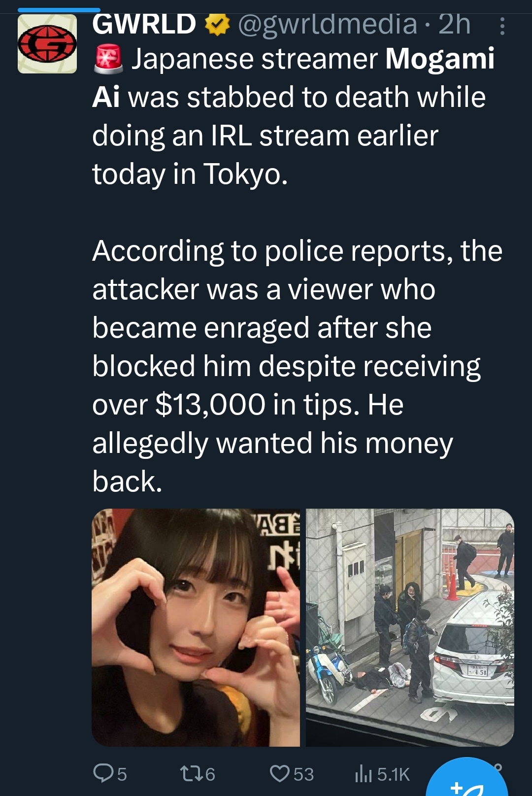
Task: Click the tweet text paragraph about police reports
Action: [298, 366]
